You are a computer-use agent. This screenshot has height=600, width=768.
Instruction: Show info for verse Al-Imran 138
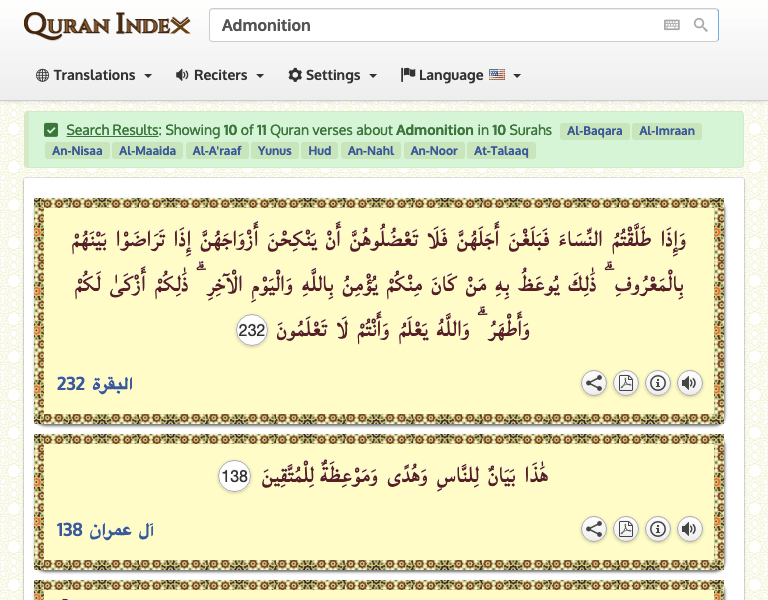657,529
